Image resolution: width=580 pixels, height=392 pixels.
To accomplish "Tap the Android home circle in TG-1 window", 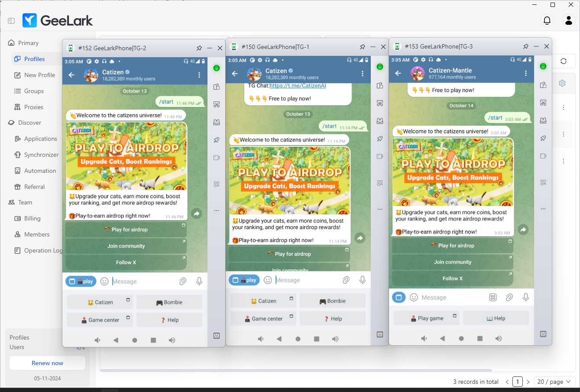I will point(298,339).
